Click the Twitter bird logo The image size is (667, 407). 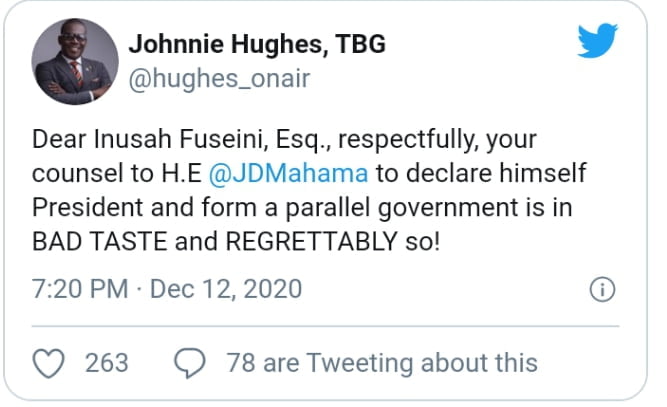pyautogui.click(x=597, y=40)
